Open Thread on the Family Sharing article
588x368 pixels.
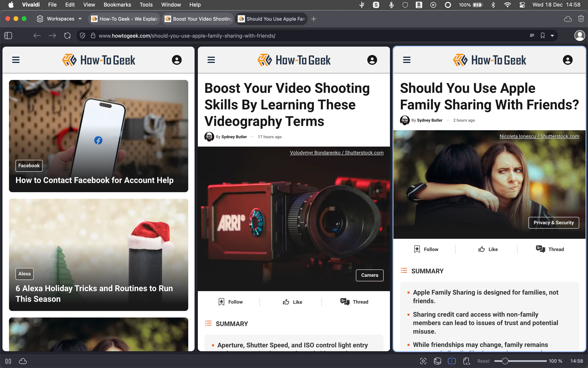coord(550,249)
